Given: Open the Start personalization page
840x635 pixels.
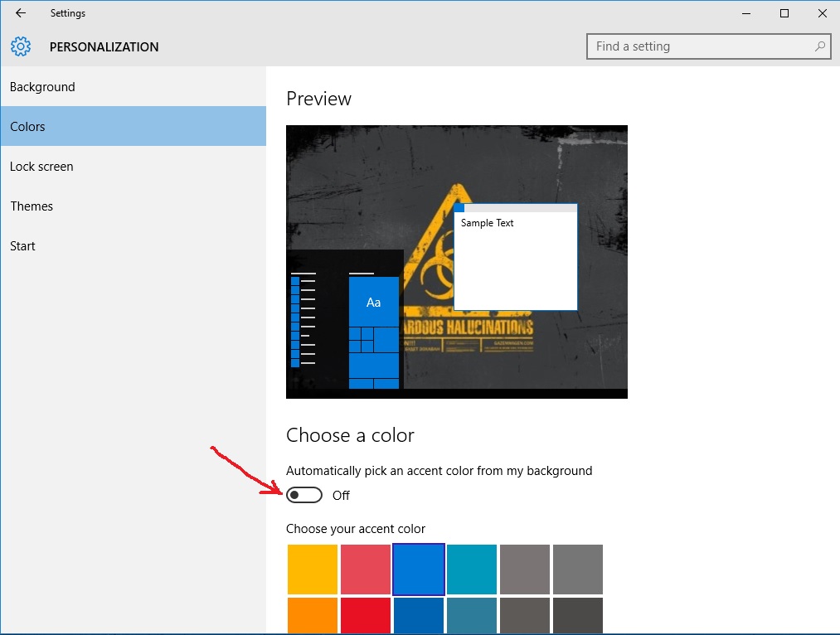Looking at the screenshot, I should 22,246.
